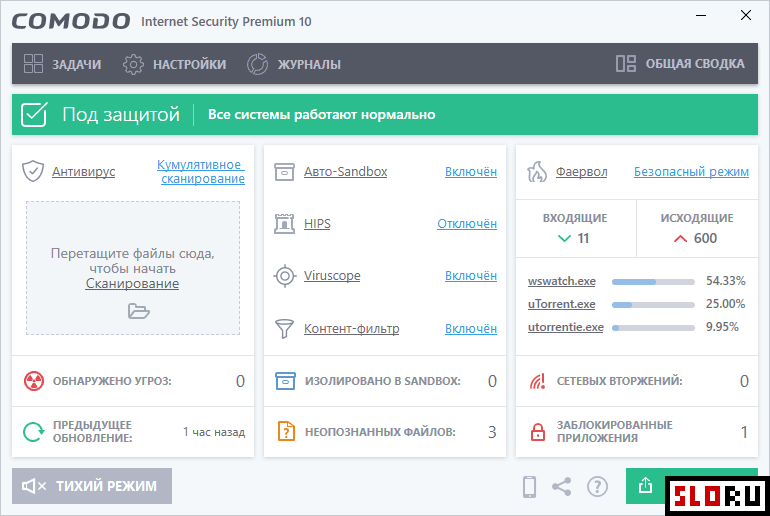Enable Тихий режим silent mode
The width and height of the screenshot is (770, 516).
[92, 486]
